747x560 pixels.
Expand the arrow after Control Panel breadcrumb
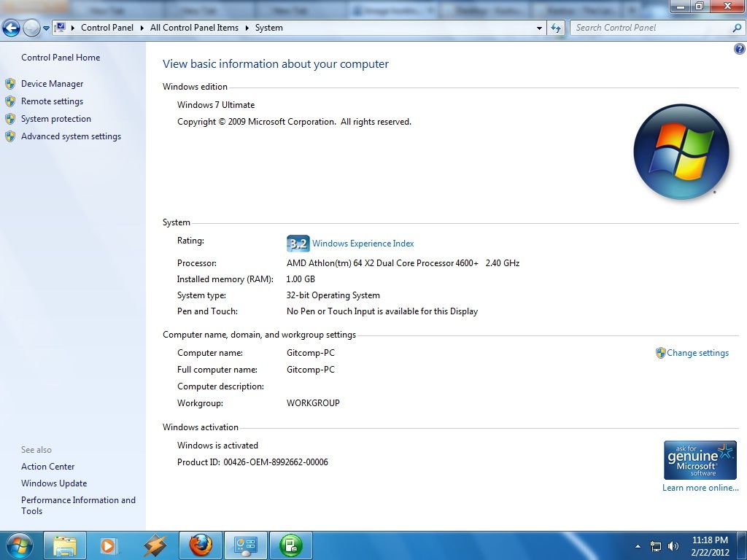[142, 28]
